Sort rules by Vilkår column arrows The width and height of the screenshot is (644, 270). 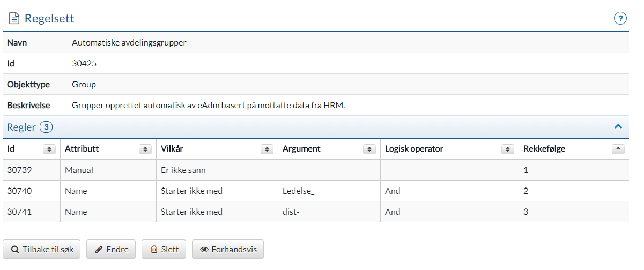[267, 149]
